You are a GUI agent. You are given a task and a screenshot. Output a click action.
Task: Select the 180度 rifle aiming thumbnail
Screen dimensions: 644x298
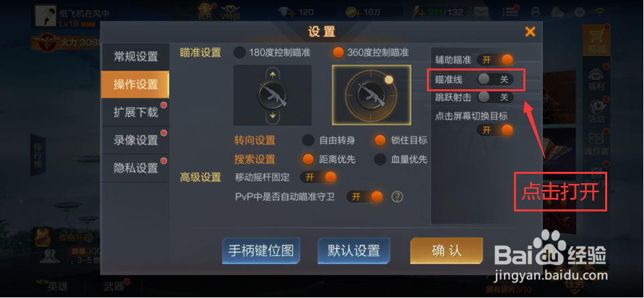pyautogui.click(x=272, y=95)
